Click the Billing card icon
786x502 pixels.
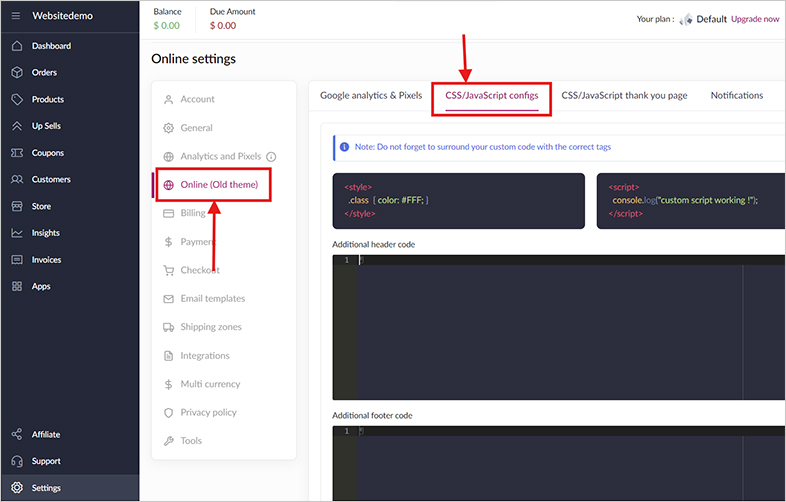pos(168,213)
